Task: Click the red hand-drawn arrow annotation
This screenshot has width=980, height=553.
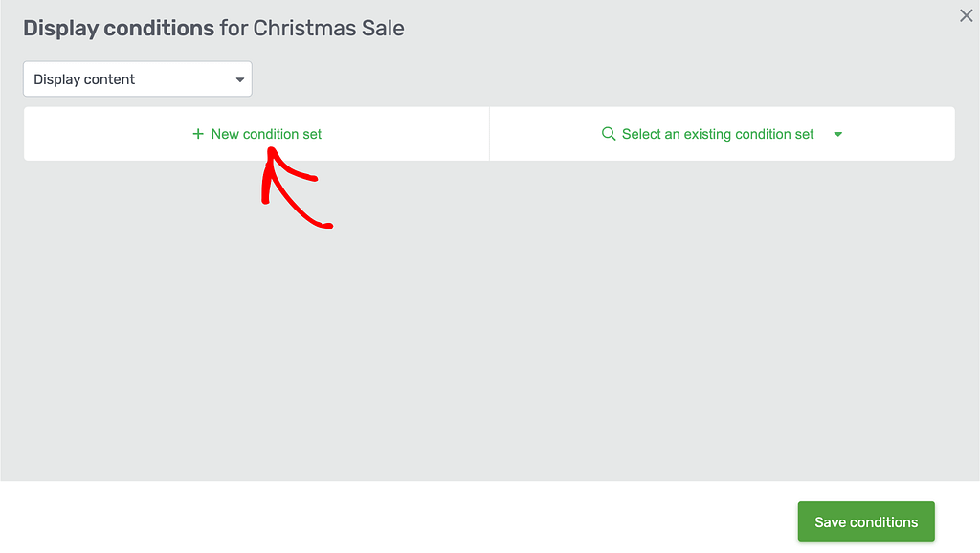Action: 294,188
